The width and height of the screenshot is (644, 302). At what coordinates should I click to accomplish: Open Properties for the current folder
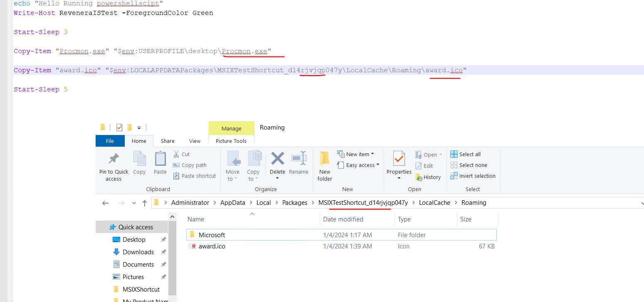(x=398, y=165)
